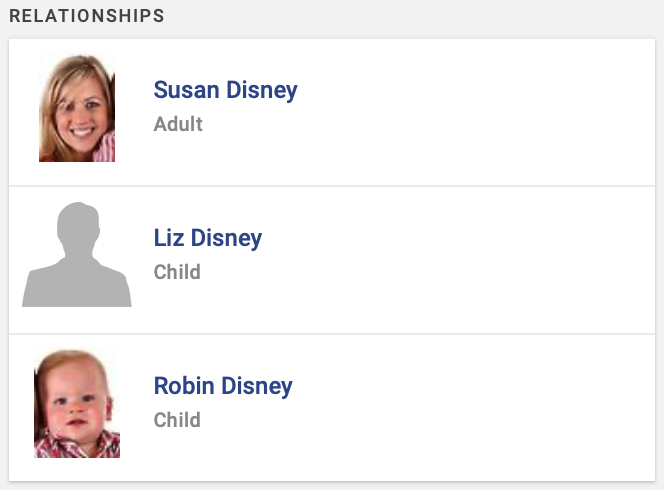
Task: Open Susan Disney's profile photo
Action: coord(77,108)
